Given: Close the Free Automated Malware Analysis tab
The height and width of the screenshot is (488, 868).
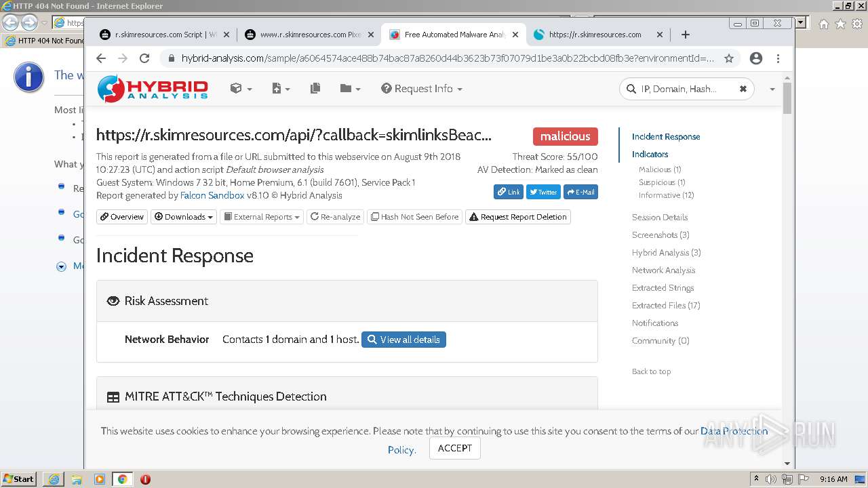Looking at the screenshot, I should (x=515, y=35).
